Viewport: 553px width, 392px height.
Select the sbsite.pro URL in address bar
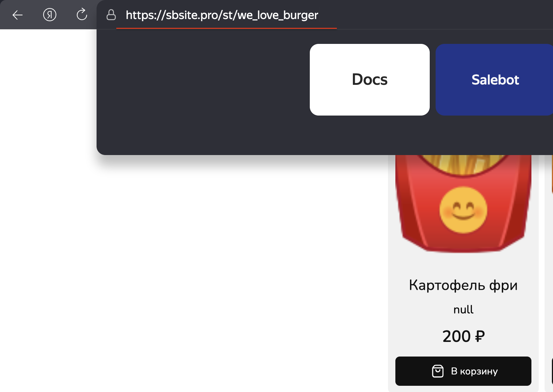222,15
